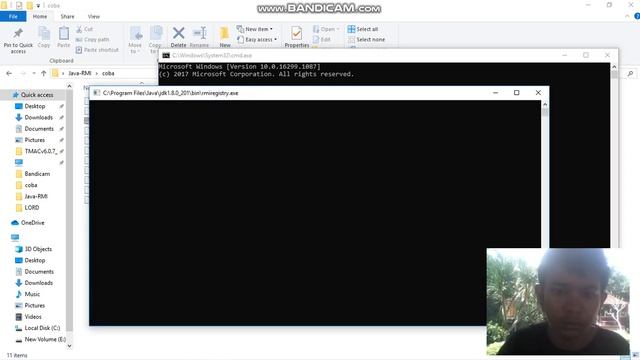
Task: Select LORD folder in sidebar
Action: tap(31, 208)
